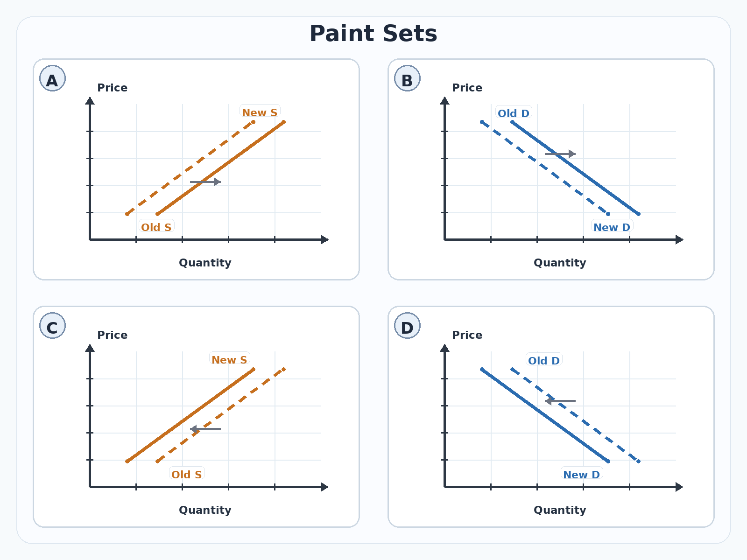747x560 pixels.
Task: Click the 'New D' label in panel D
Action: point(581,475)
